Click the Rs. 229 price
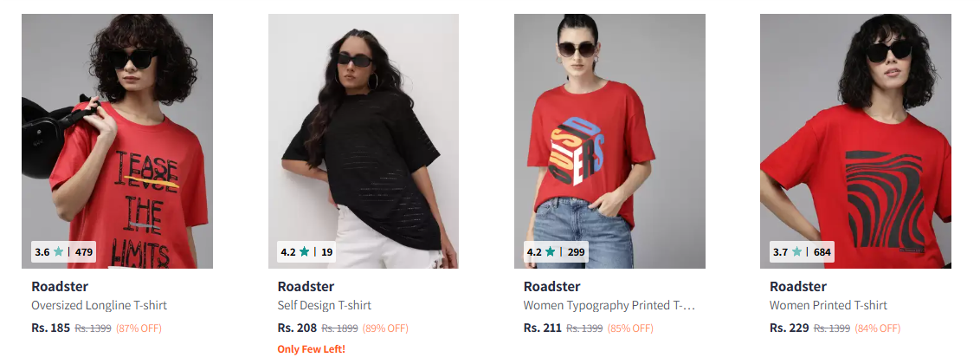The width and height of the screenshot is (980, 364). tap(790, 328)
